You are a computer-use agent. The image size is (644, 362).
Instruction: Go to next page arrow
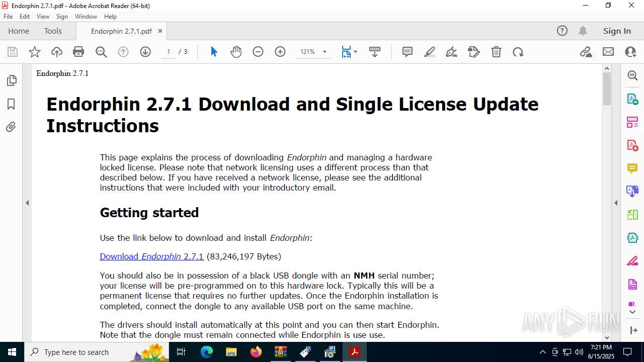145,52
